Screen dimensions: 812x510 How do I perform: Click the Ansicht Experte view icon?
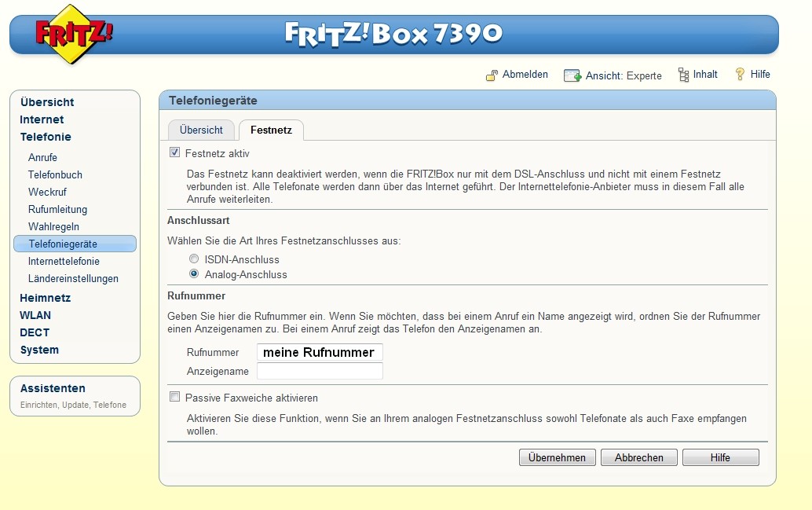pyautogui.click(x=572, y=75)
